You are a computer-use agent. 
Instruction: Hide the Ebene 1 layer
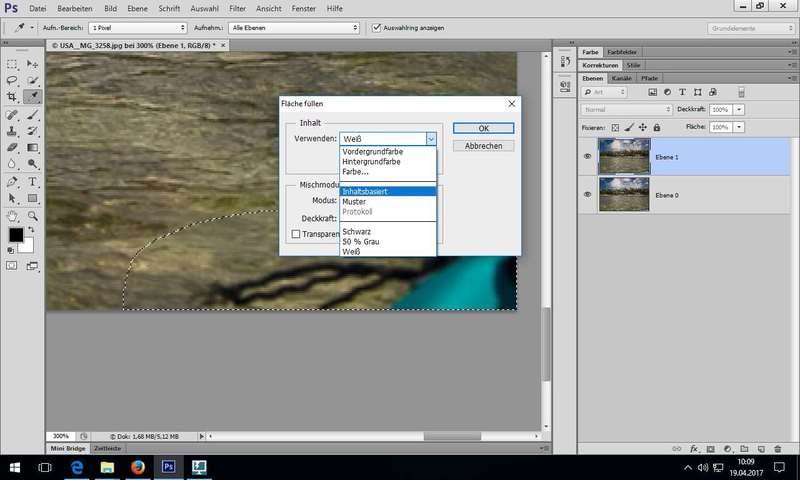click(587, 155)
